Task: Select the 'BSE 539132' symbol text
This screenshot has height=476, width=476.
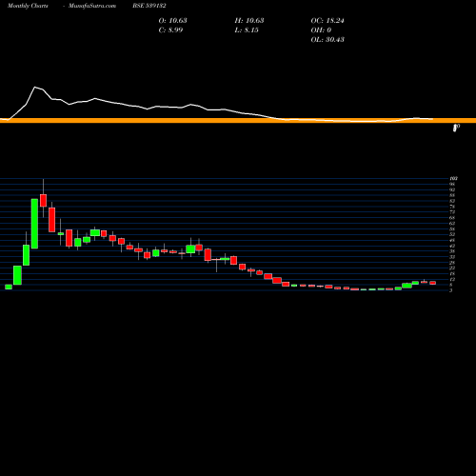Action: (x=149, y=6)
